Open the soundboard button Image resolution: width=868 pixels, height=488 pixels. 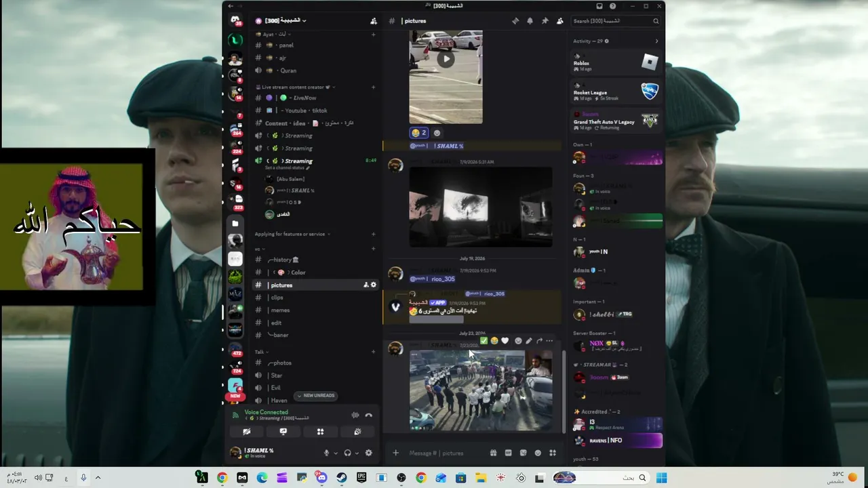[x=357, y=432]
